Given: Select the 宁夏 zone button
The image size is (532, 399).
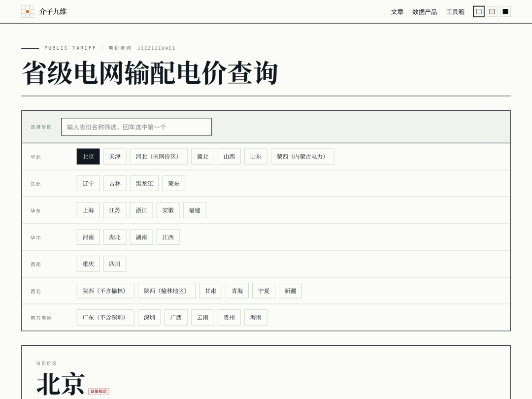Looking at the screenshot, I should [264, 291].
